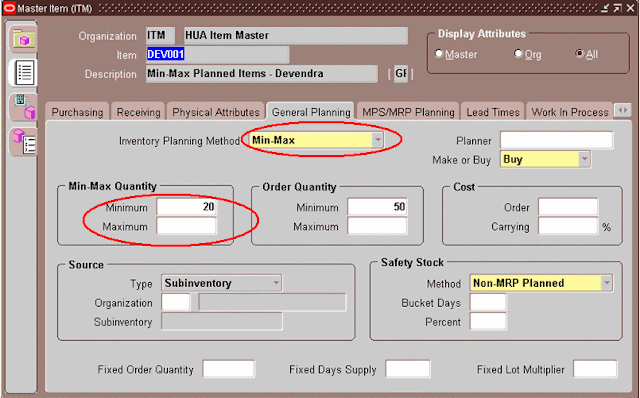The height and width of the screenshot is (398, 640).
Task: Open the Physical Attributes tab
Action: [x=216, y=112]
